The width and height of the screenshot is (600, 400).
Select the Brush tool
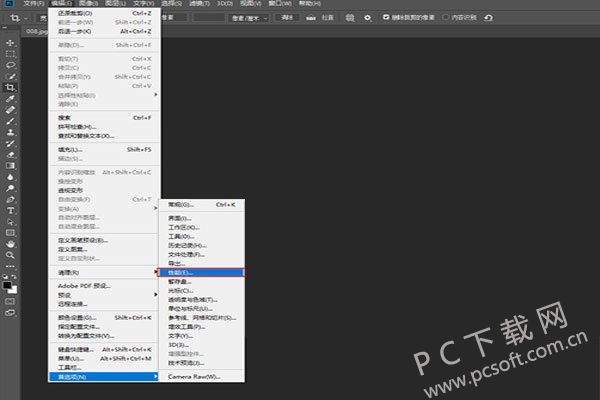[x=10, y=121]
